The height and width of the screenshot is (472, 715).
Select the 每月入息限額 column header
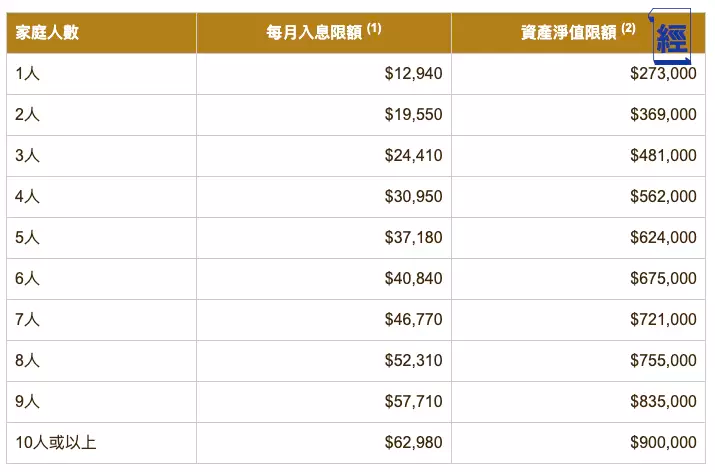[x=314, y=32]
